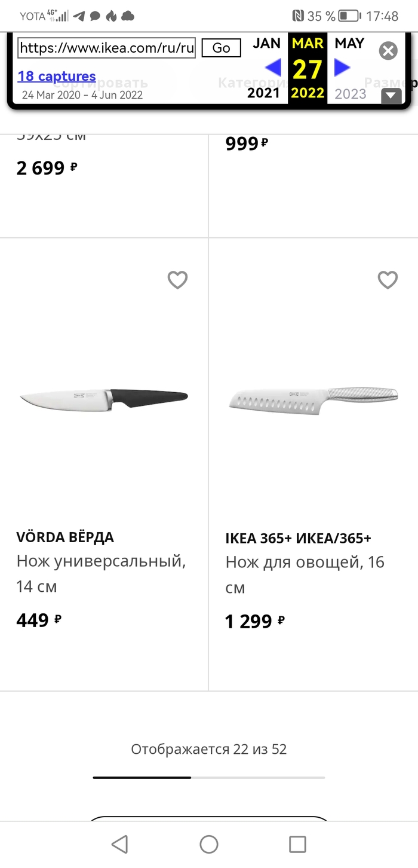
Task: Go to the previous capture with the blue left arrow
Action: [x=273, y=68]
